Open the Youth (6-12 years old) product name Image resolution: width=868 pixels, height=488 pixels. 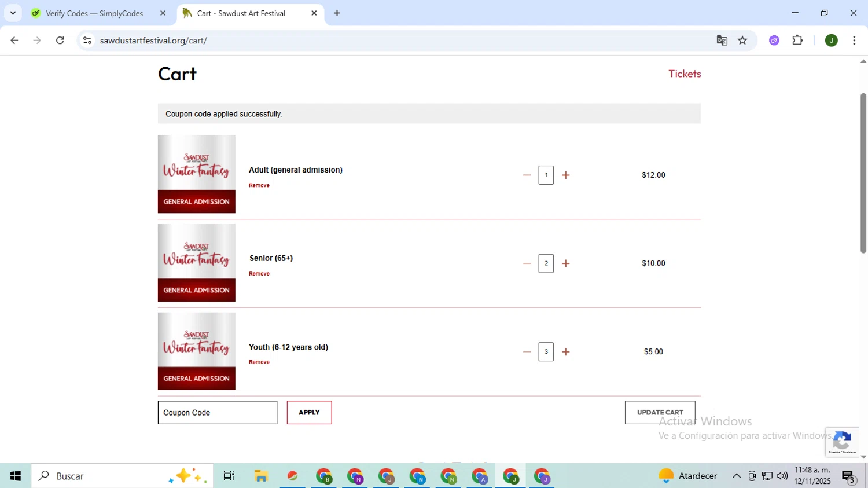288,347
